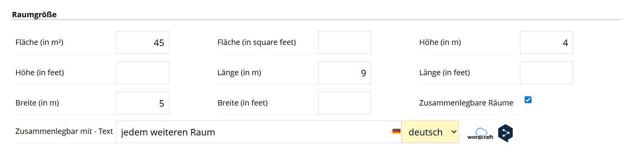Click the DeepL translate hexagon icon
This screenshot has height=155, width=644.
[x=505, y=134]
